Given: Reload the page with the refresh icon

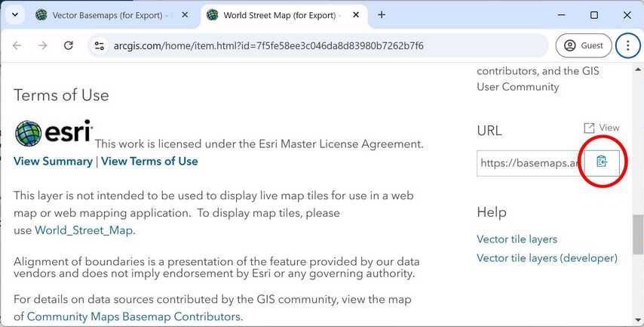Looking at the screenshot, I should pos(68,45).
